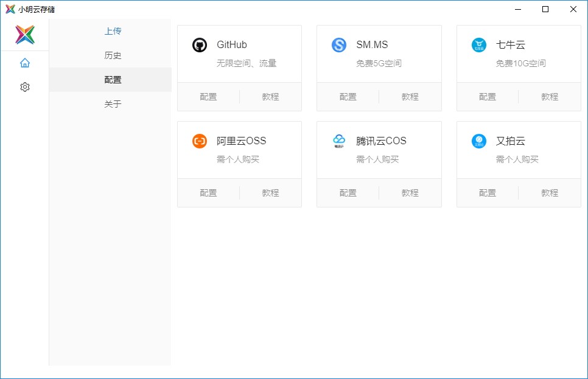
Task: Select the 配置 sidebar menu item
Action: (113, 80)
